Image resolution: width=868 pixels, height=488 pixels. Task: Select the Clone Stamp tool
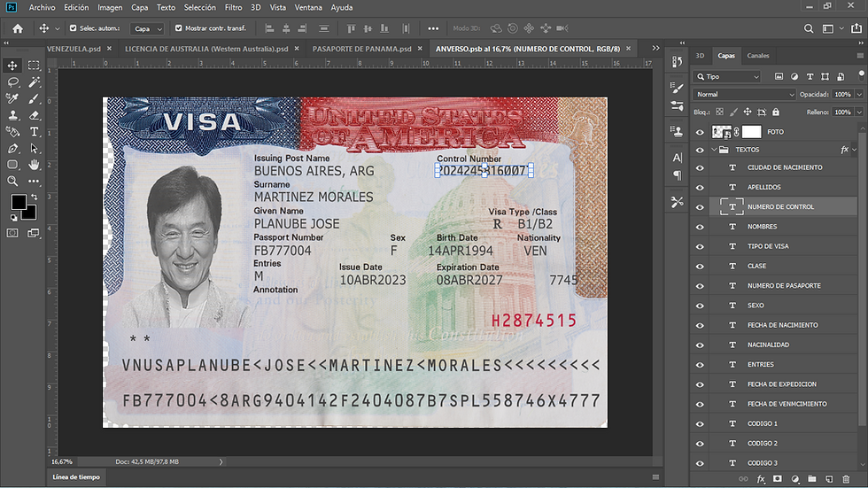click(x=12, y=115)
